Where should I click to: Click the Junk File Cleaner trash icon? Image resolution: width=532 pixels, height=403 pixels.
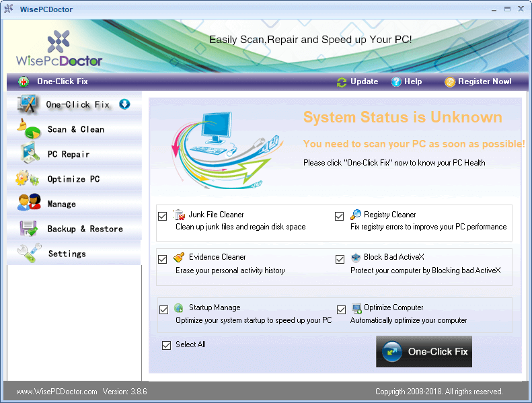(x=180, y=215)
